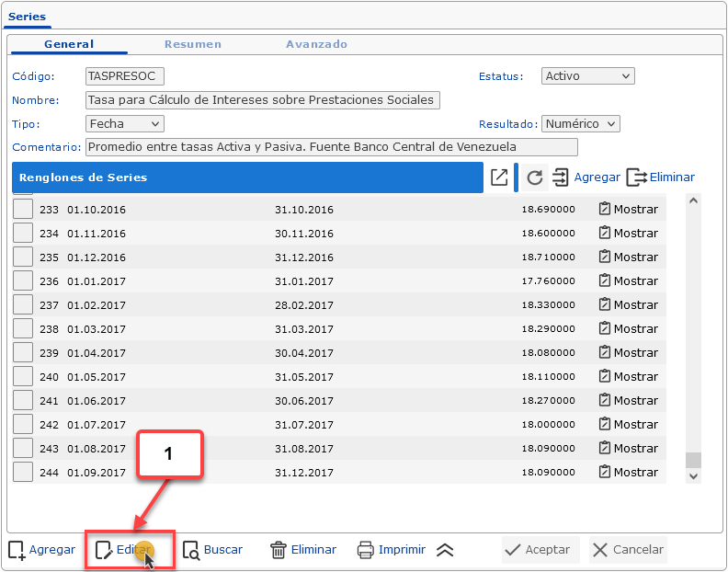Click Mostrar icon for row 233
The width and height of the screenshot is (728, 572).
pyautogui.click(x=605, y=209)
